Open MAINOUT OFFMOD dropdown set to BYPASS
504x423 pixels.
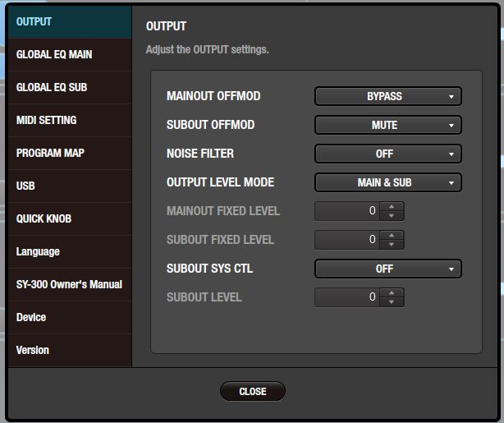click(x=388, y=96)
